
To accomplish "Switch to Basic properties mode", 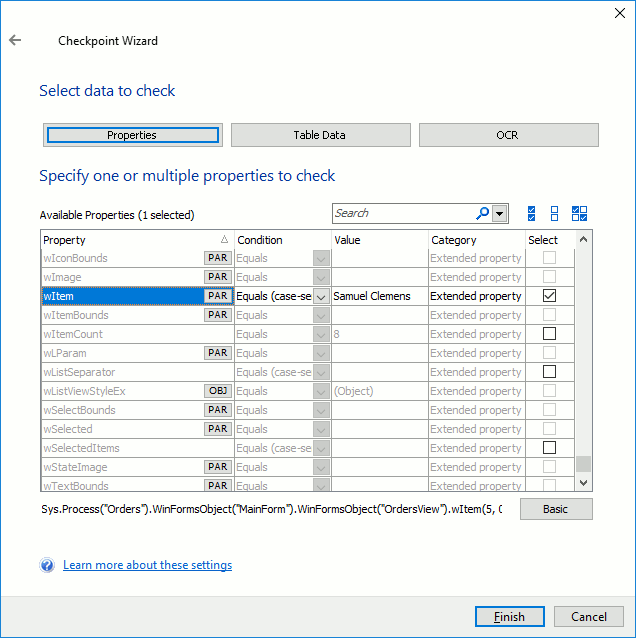I will pos(556,509).
